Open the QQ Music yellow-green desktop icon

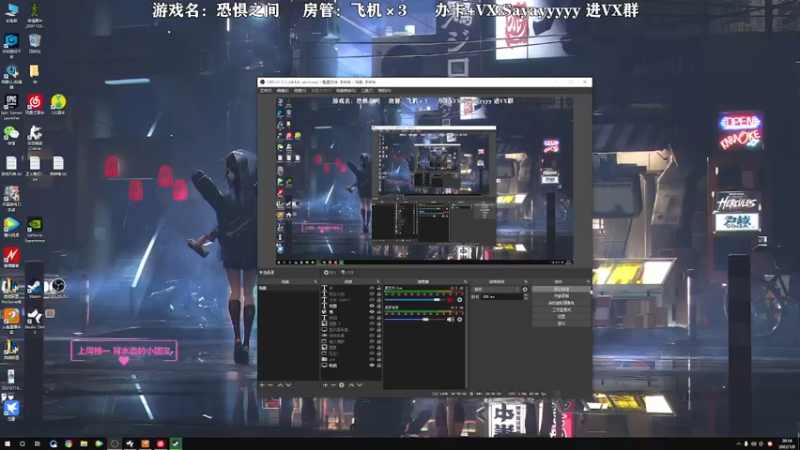point(58,105)
